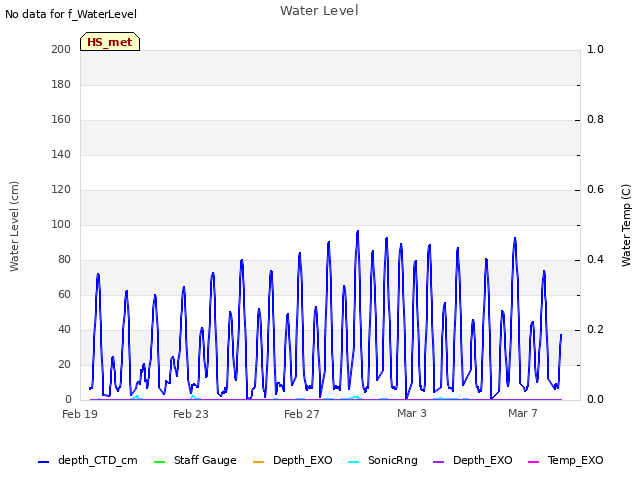640x480 pixels.
Task: Click the Water Level chart title
Action: [x=319, y=11]
